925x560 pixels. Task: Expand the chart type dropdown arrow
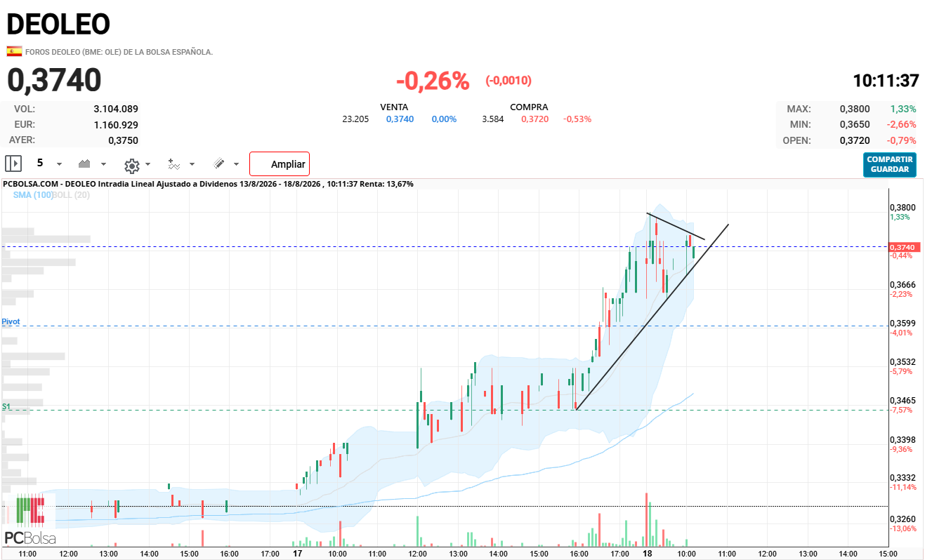click(104, 164)
